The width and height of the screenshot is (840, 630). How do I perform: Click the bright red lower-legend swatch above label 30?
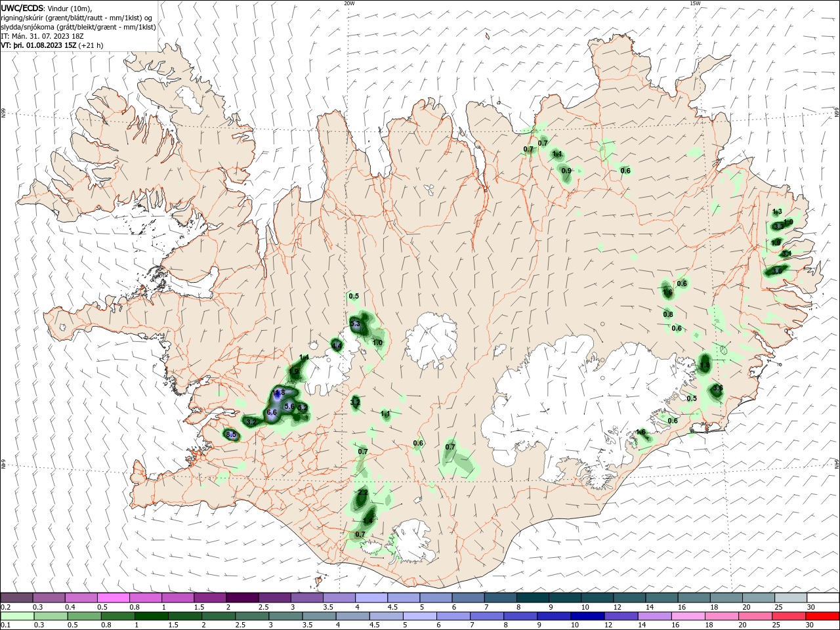point(823,616)
